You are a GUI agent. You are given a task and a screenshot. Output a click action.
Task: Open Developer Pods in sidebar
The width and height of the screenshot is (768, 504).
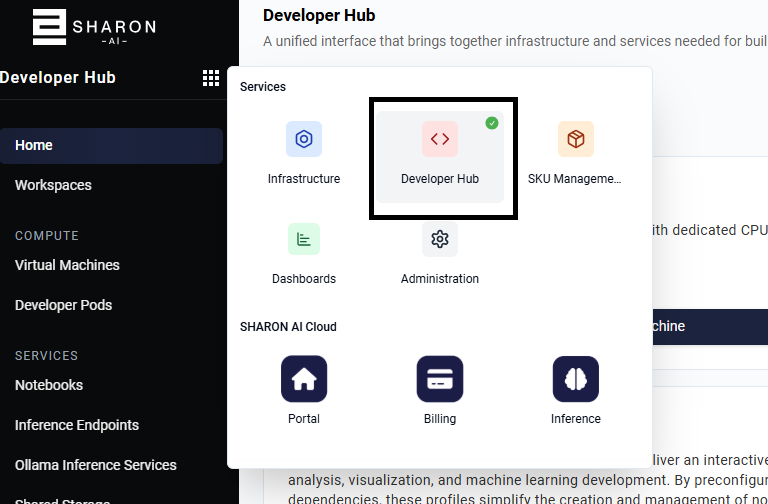63,305
